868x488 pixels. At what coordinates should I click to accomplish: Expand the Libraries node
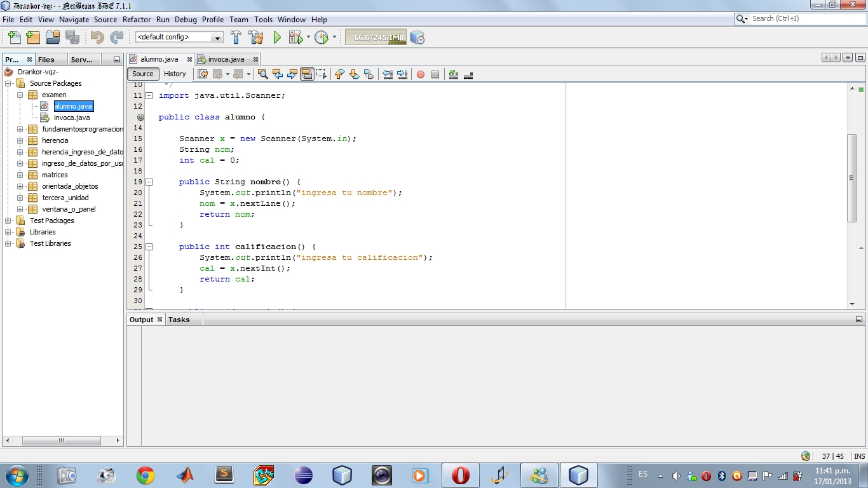[x=9, y=232]
